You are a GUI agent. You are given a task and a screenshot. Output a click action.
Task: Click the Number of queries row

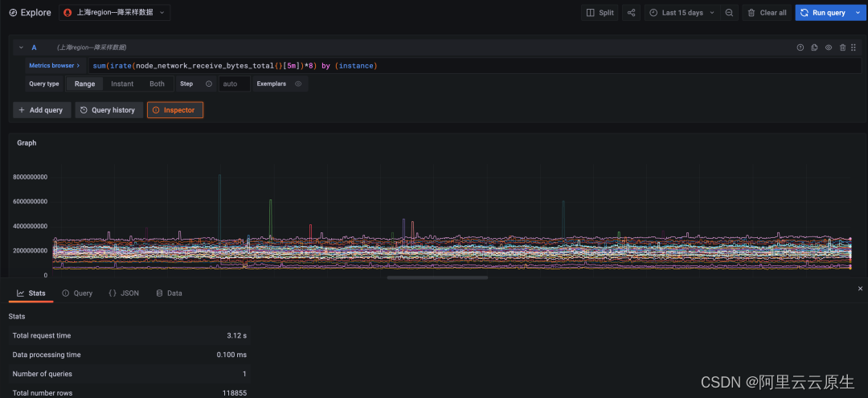coord(129,374)
